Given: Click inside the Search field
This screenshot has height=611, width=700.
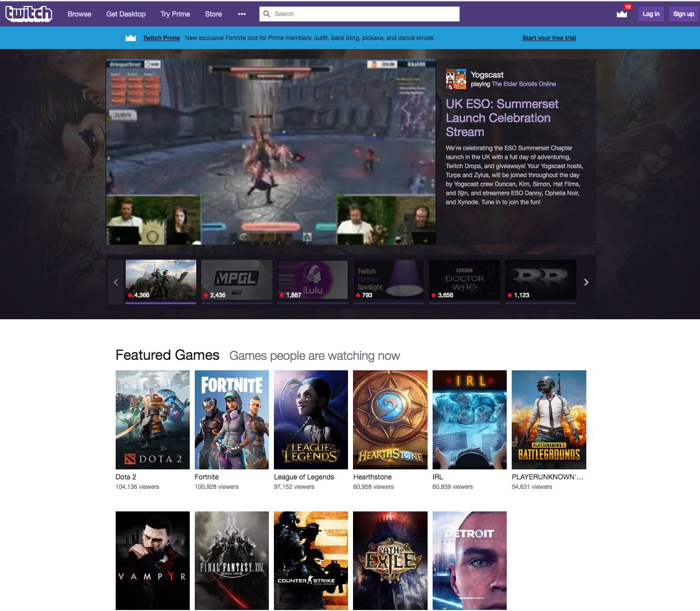Looking at the screenshot, I should tap(365, 14).
